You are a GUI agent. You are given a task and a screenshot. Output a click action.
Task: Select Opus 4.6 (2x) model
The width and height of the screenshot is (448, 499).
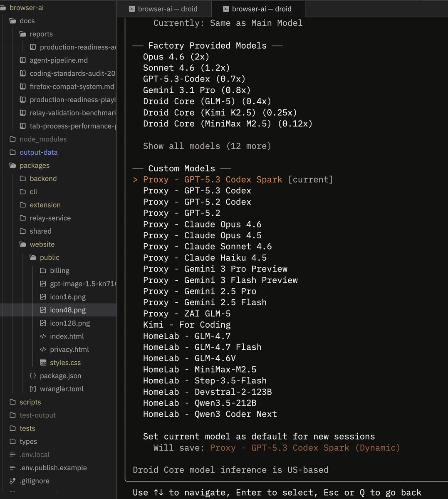pos(176,57)
